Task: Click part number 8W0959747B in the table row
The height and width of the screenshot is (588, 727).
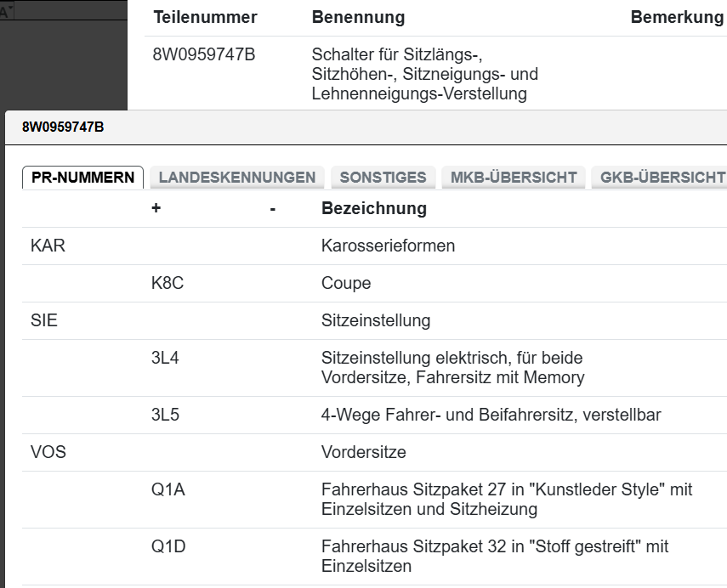Action: pos(204,55)
